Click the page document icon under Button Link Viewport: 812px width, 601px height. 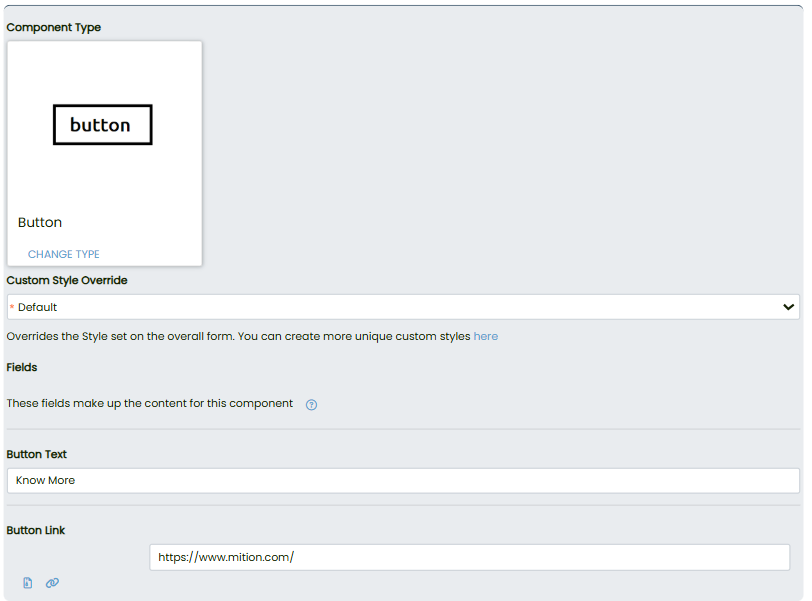[28, 583]
